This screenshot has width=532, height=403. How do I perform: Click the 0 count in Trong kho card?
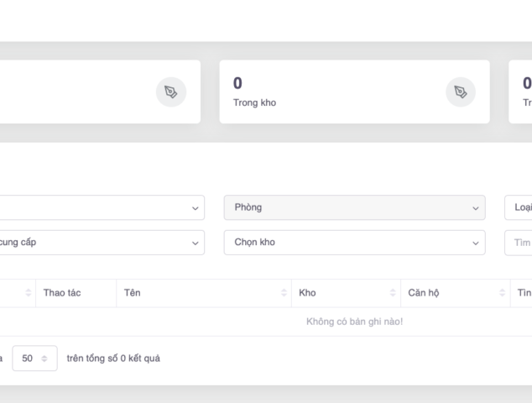(x=237, y=83)
